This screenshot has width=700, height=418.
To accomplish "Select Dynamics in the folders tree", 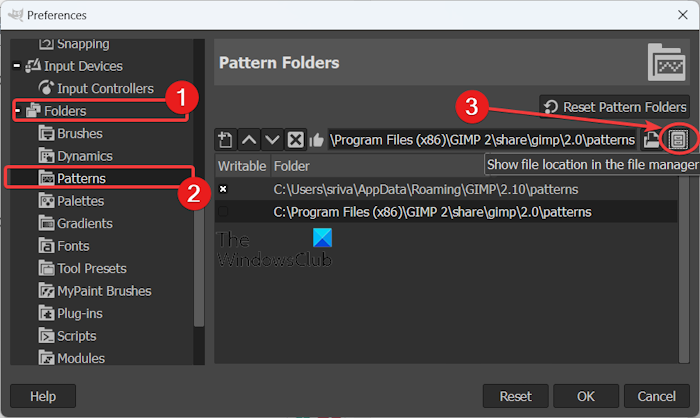I will (85, 156).
